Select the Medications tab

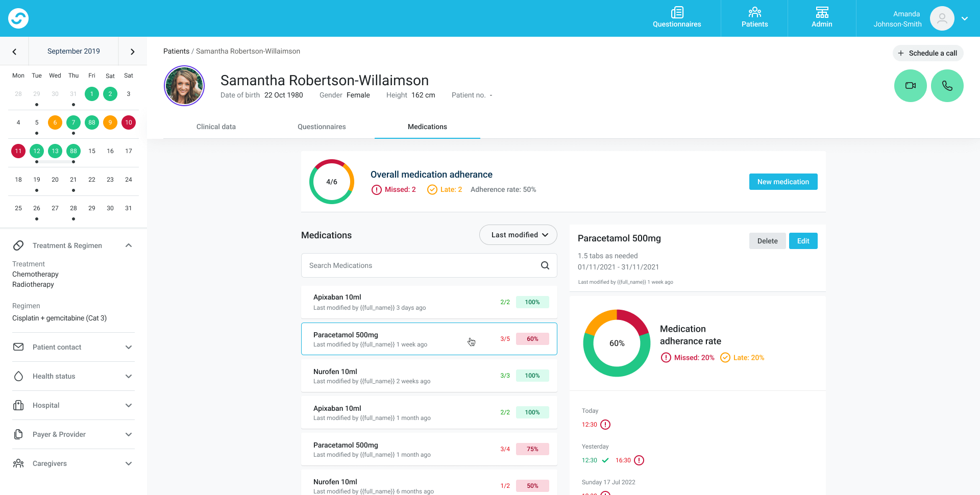click(427, 127)
